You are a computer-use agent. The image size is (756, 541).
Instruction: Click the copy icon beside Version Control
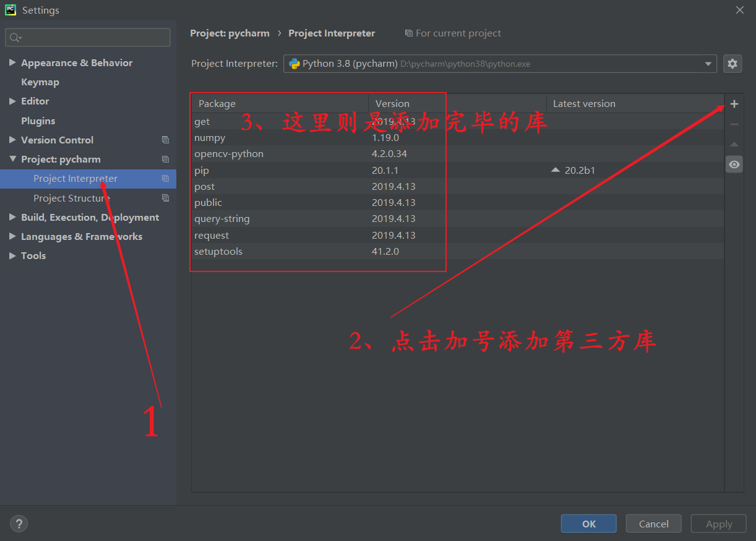point(165,140)
